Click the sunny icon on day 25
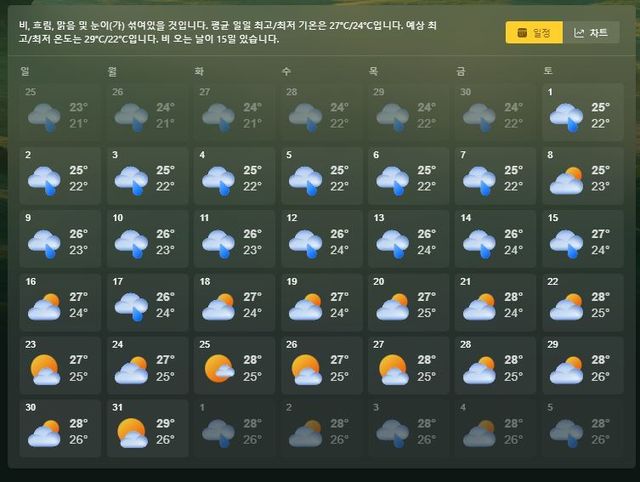This screenshot has height=482, width=640. 219,369
